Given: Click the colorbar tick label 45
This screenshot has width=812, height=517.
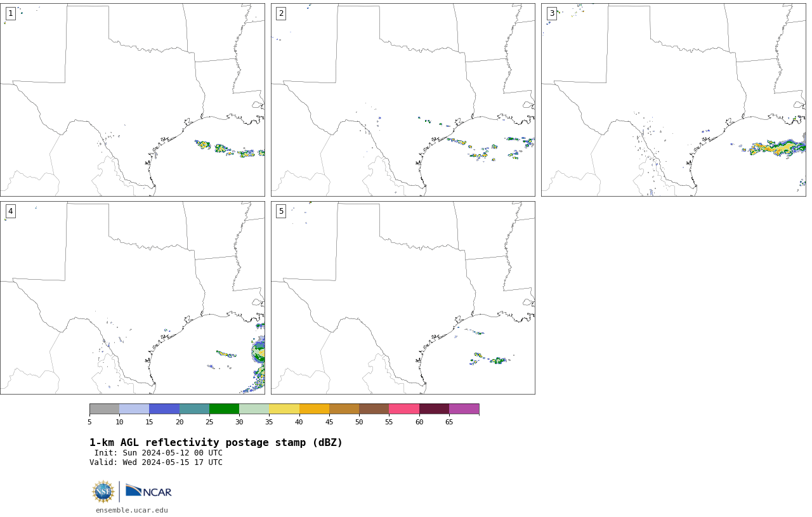Looking at the screenshot, I should (x=329, y=422).
